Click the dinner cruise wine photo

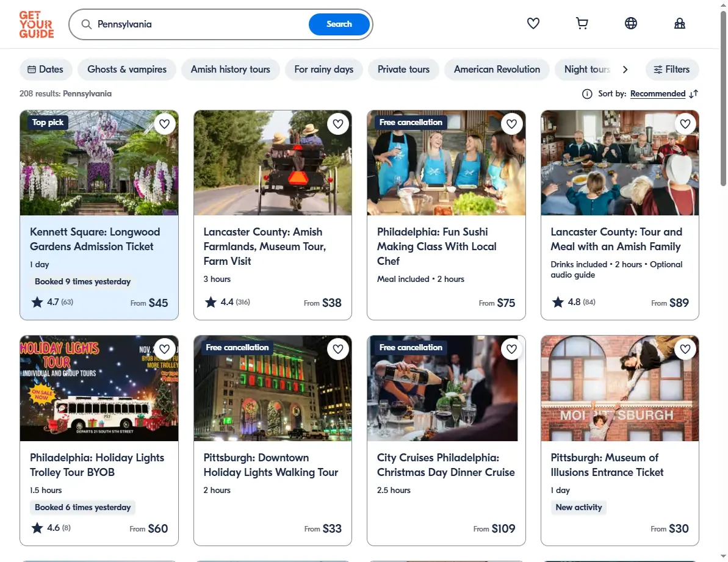point(446,389)
